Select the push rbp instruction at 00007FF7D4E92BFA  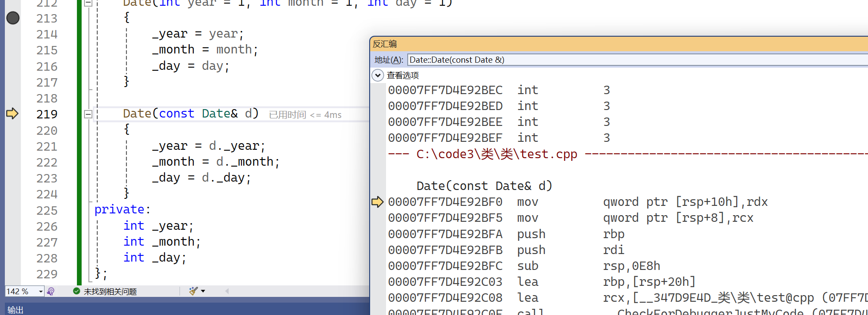tap(506, 234)
